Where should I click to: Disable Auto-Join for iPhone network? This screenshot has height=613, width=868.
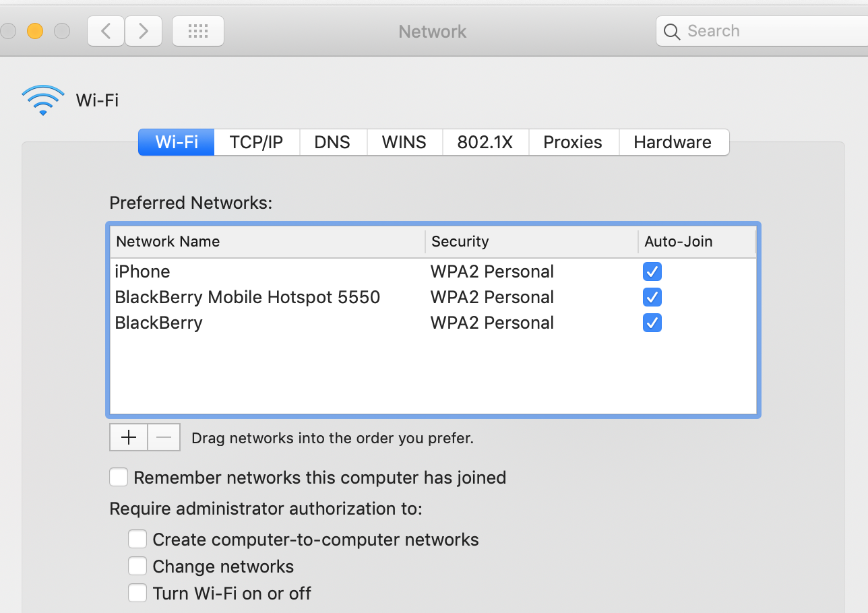(652, 271)
